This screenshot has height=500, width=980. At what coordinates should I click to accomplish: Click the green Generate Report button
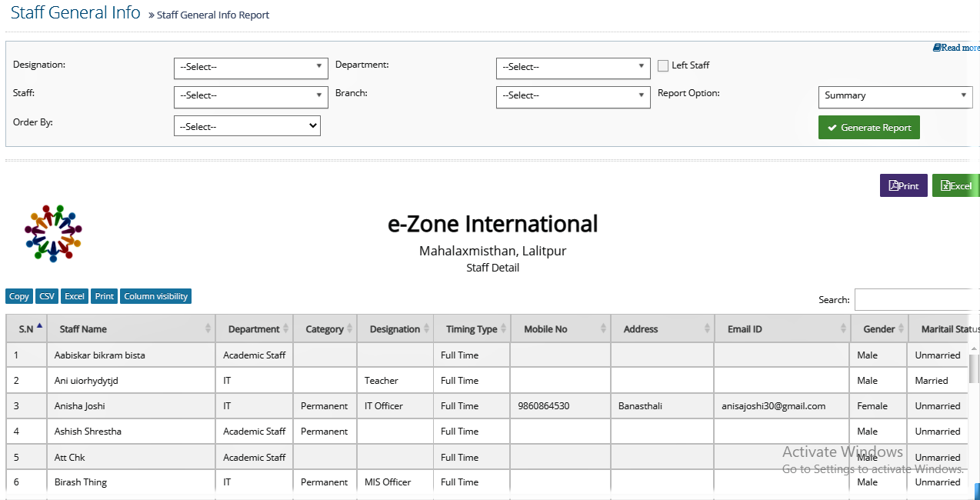pos(868,128)
